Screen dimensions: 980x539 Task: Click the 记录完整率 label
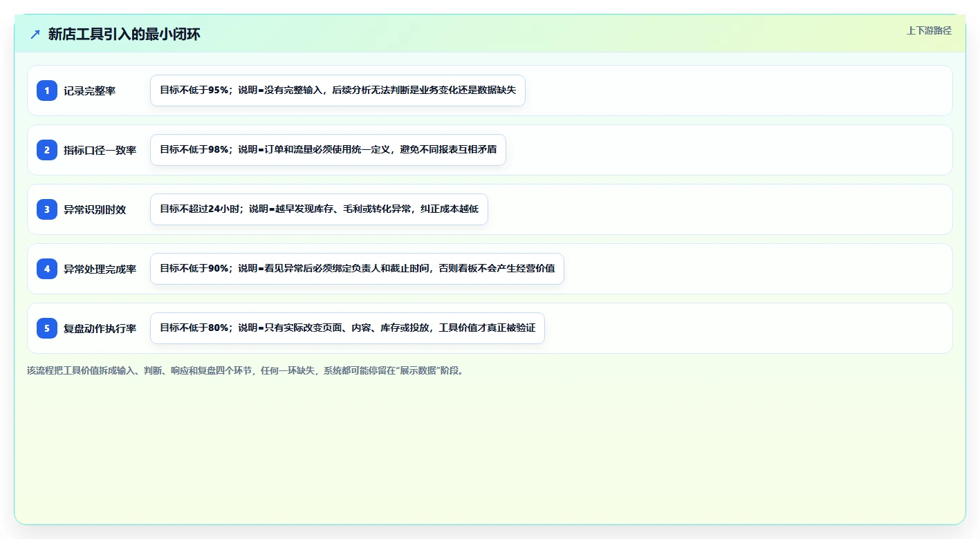click(90, 91)
